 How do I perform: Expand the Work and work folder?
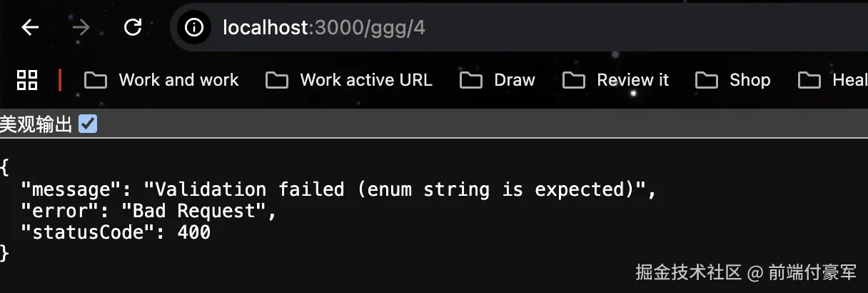point(162,80)
